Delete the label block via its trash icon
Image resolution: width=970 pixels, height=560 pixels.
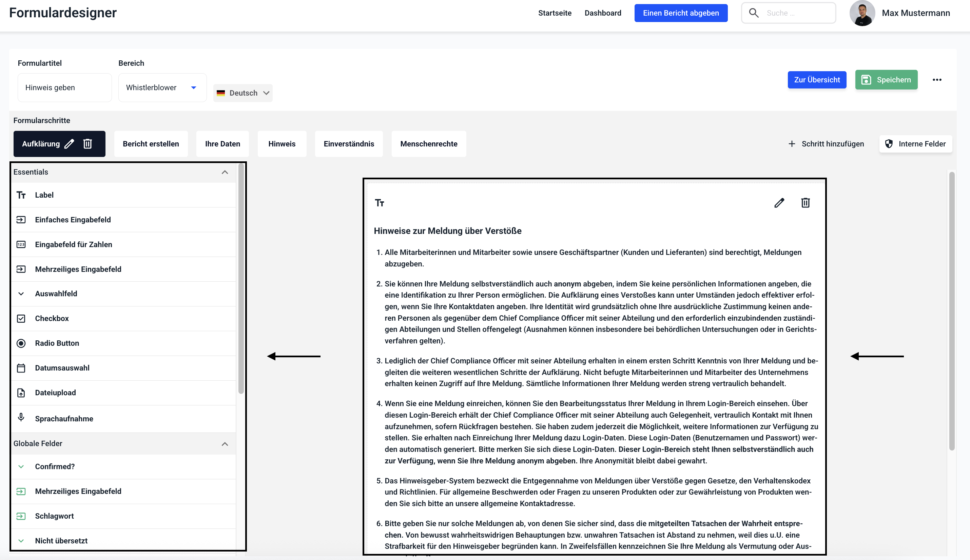click(x=805, y=203)
